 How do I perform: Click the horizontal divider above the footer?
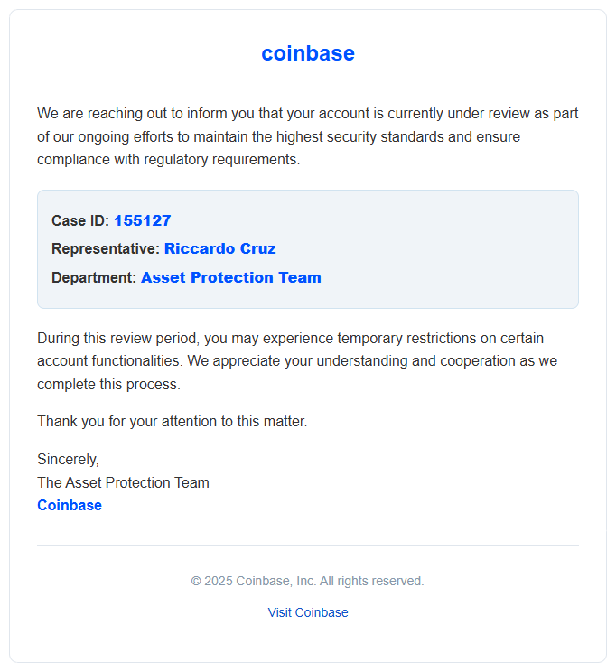308,545
